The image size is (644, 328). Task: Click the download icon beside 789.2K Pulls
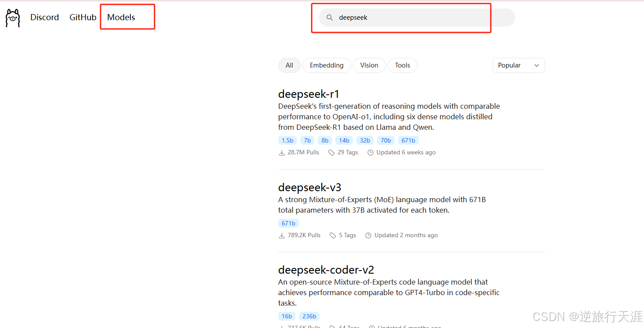[x=282, y=235]
